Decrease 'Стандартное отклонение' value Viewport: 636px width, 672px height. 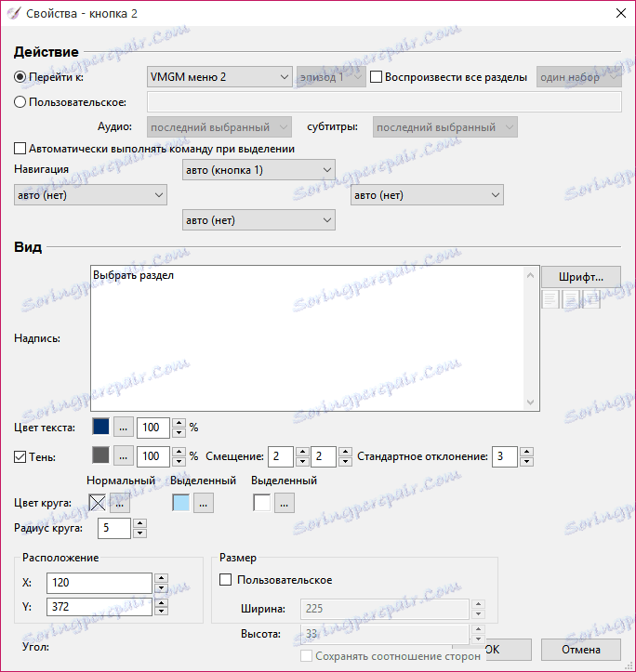526,462
